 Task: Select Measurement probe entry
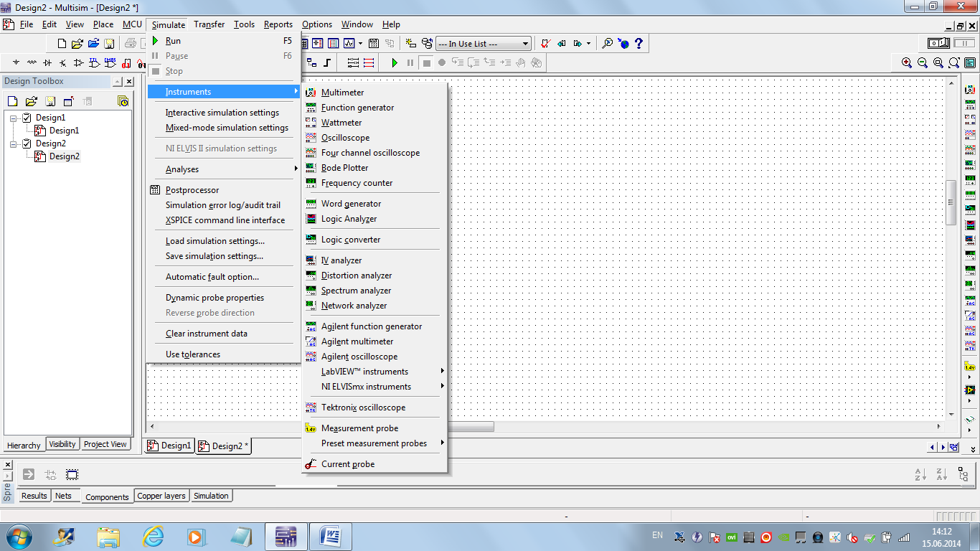[x=374, y=428]
